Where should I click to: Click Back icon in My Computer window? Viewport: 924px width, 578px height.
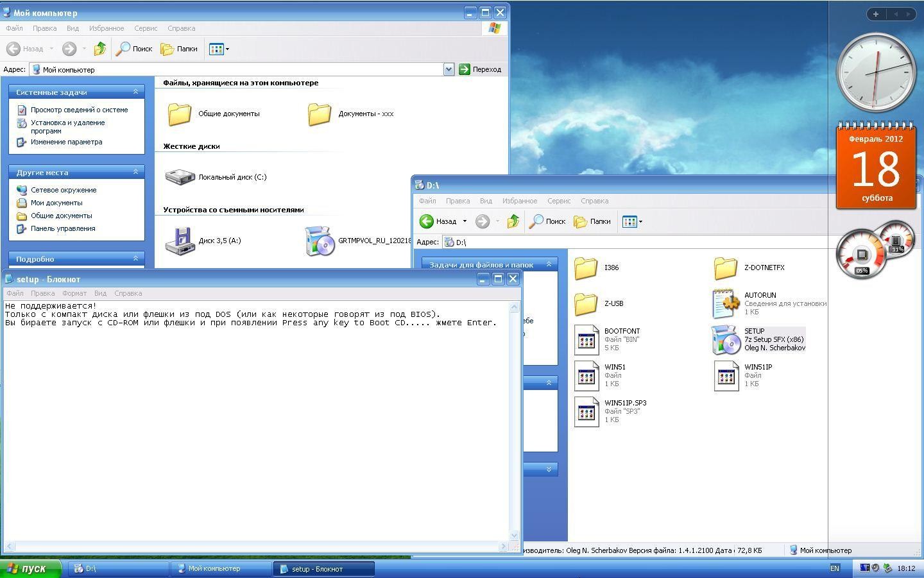tap(13, 49)
